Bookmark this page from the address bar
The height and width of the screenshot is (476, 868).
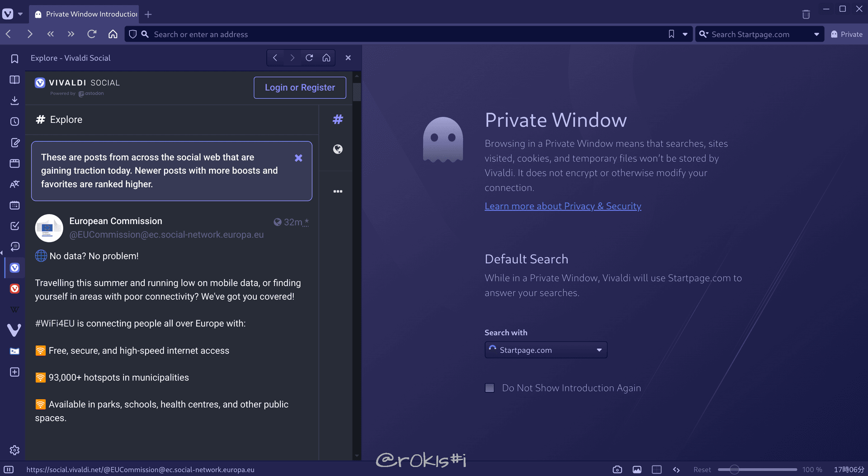pos(671,34)
